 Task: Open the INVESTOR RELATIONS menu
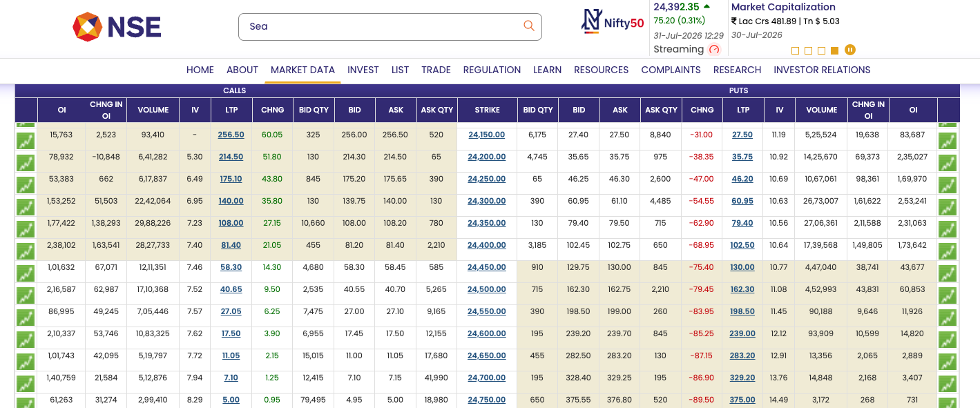coord(822,70)
